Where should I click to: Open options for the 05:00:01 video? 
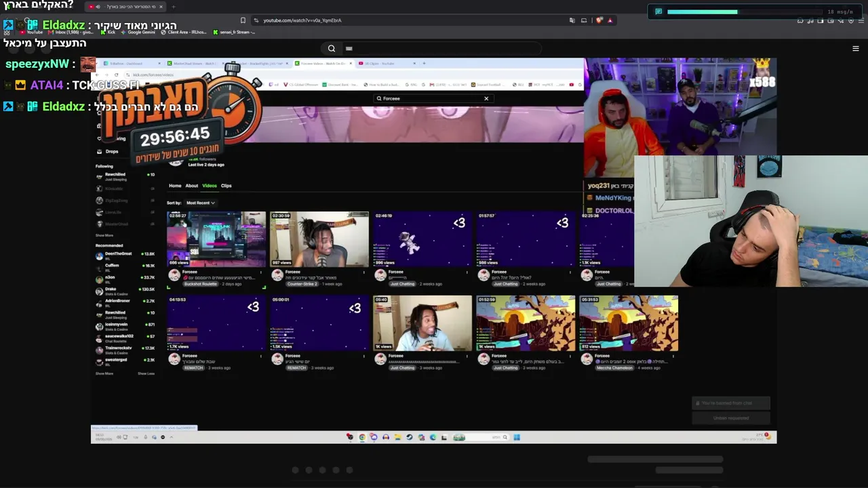coord(364,357)
